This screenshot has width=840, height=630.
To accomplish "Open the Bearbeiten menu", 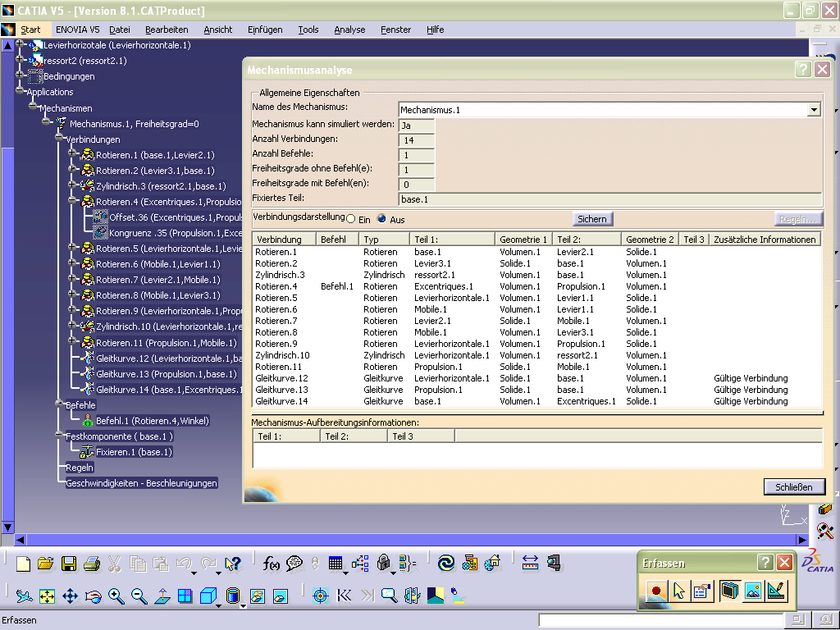I will [167, 30].
